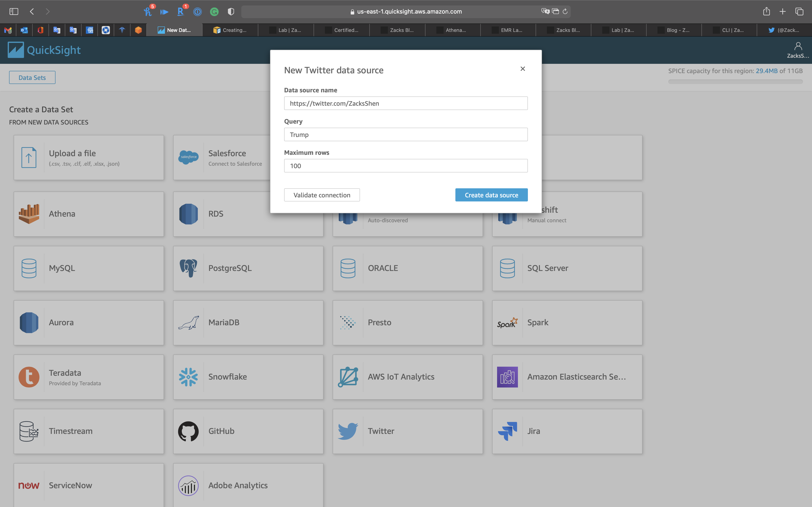
Task: Click the Teradata logo icon
Action: point(29,377)
